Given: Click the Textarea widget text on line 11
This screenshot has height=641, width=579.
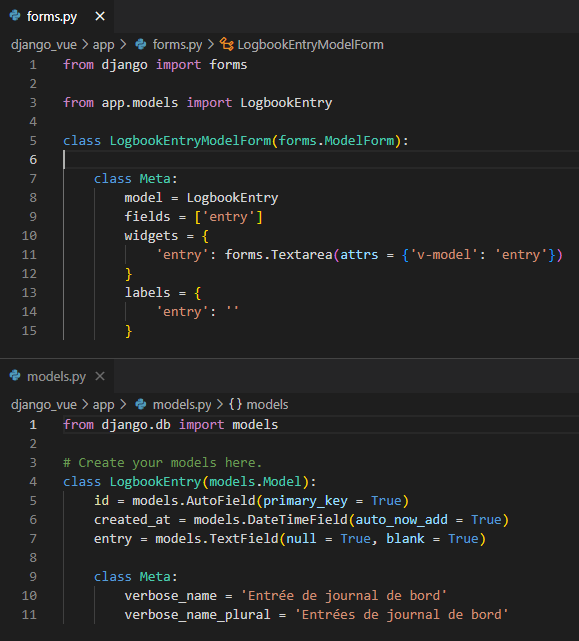Looking at the screenshot, I should pos(301,255).
